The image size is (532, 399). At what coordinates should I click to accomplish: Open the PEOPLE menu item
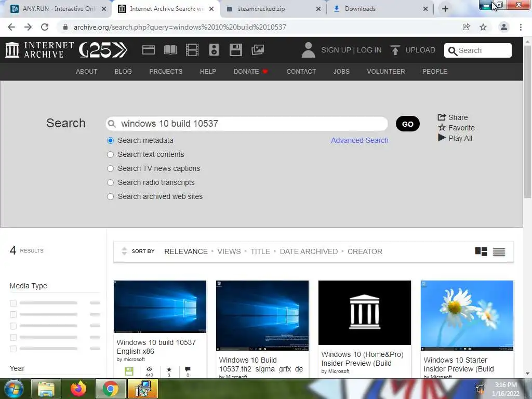point(435,72)
